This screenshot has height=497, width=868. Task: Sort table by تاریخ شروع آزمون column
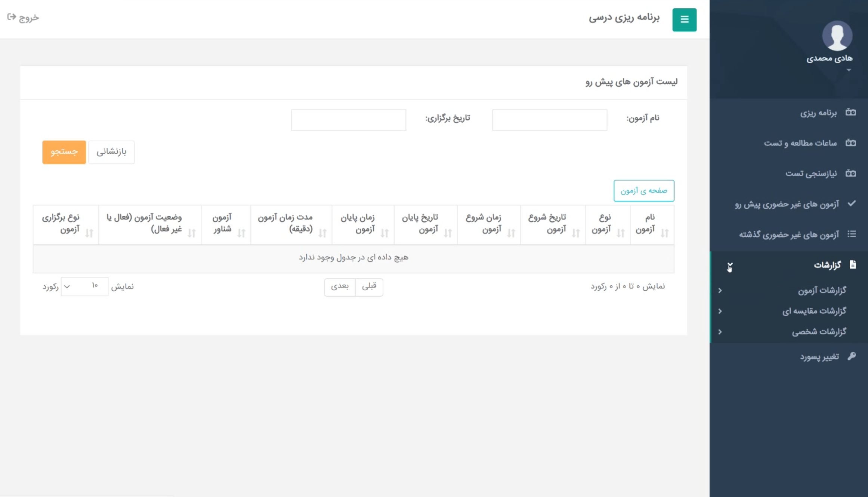(x=575, y=233)
